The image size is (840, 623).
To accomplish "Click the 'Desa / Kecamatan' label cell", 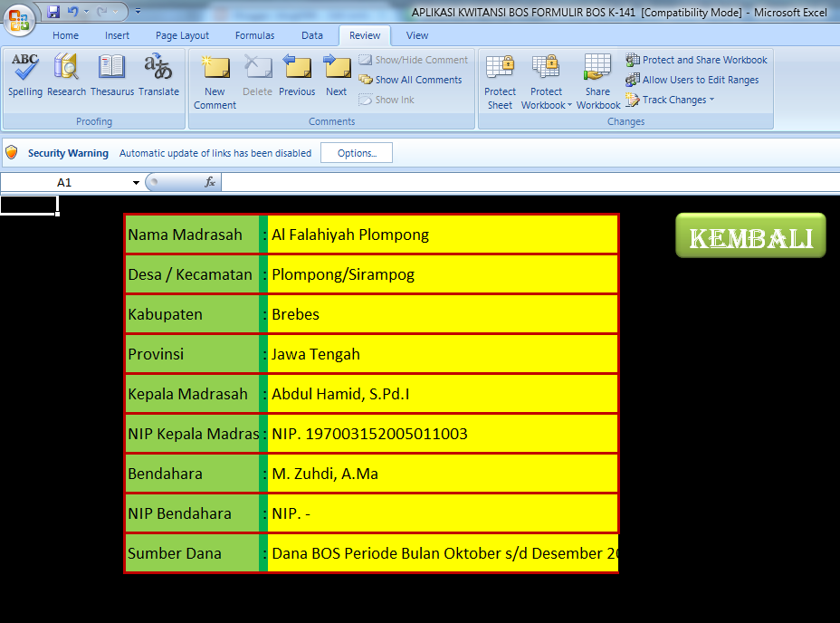I will (193, 274).
